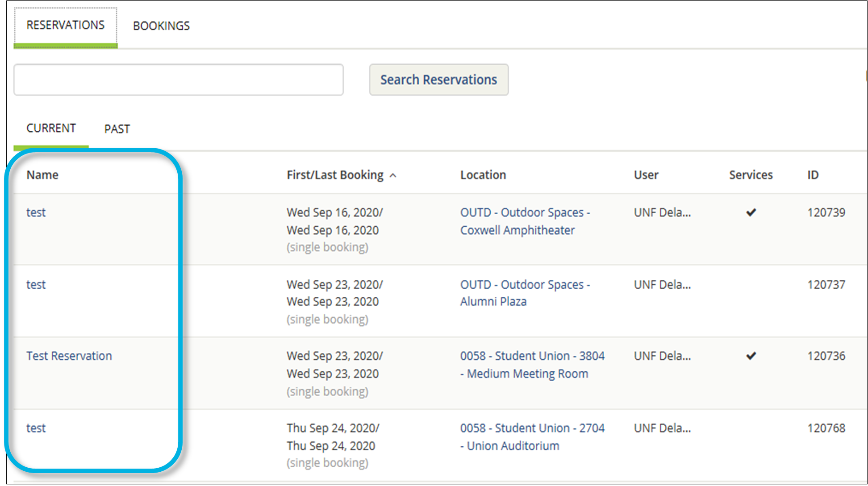Sort by User column header
This screenshot has width=868, height=486.
click(646, 175)
